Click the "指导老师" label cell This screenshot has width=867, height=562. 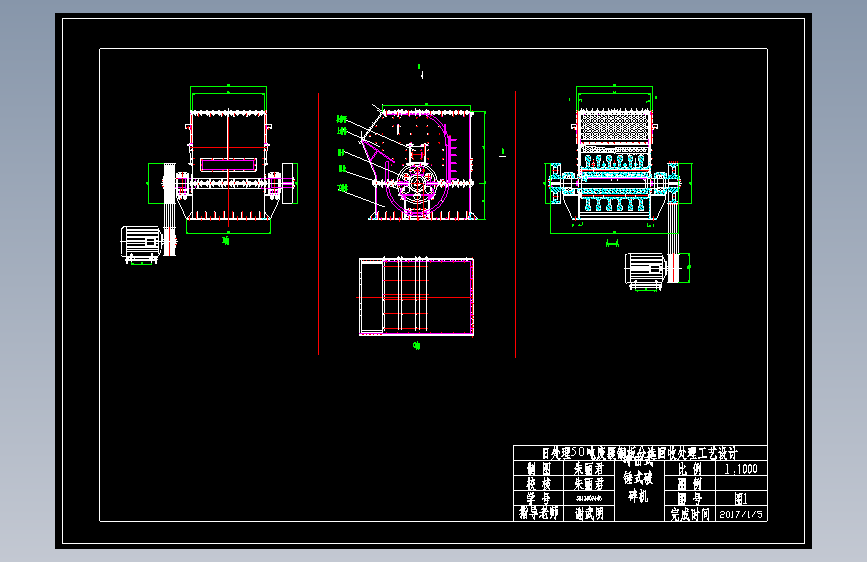[539, 513]
